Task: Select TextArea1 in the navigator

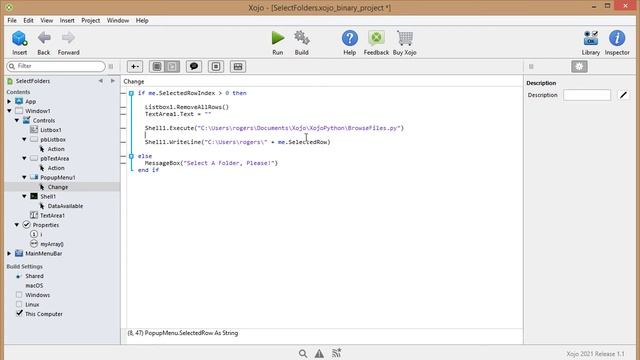Action: [52, 215]
